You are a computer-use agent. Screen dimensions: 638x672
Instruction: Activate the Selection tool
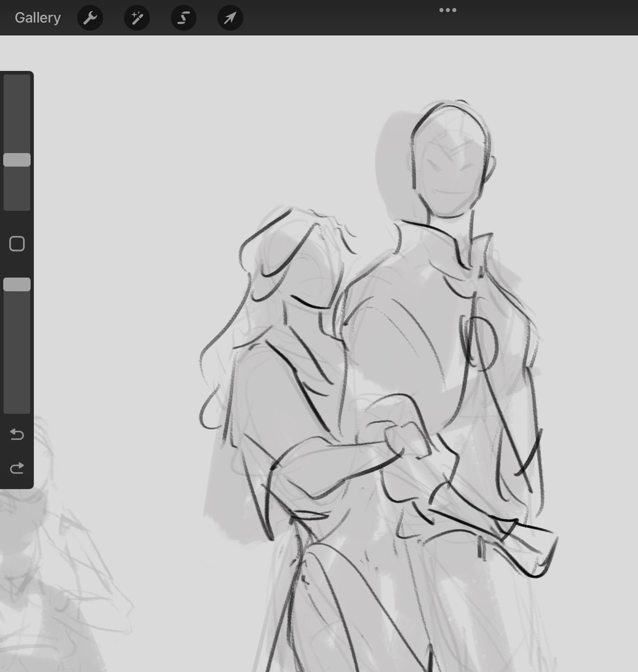point(183,18)
